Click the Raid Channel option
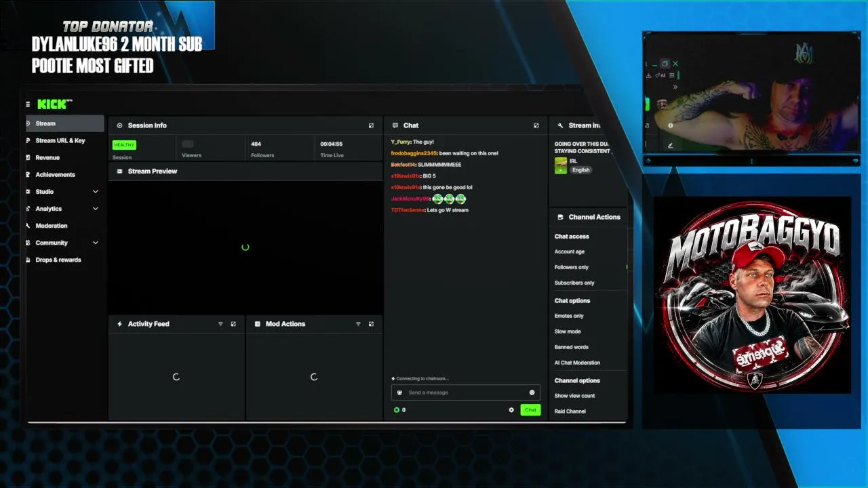This screenshot has height=488, width=868. pyautogui.click(x=570, y=411)
